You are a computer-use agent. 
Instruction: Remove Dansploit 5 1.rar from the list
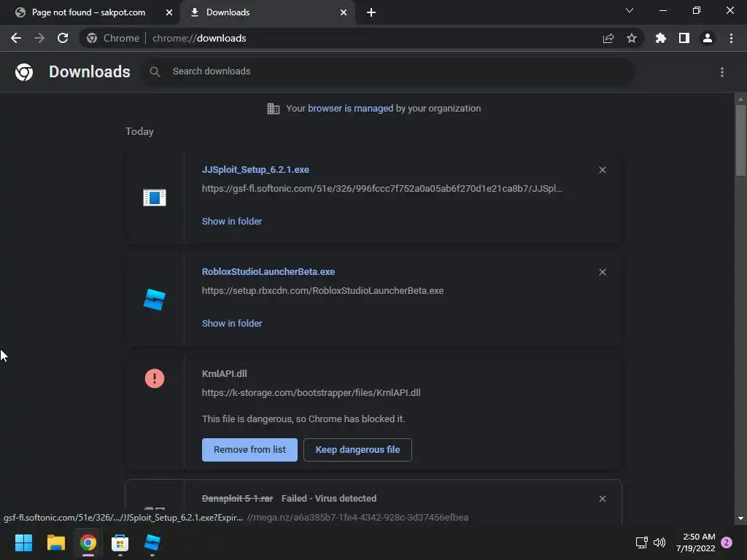602,499
